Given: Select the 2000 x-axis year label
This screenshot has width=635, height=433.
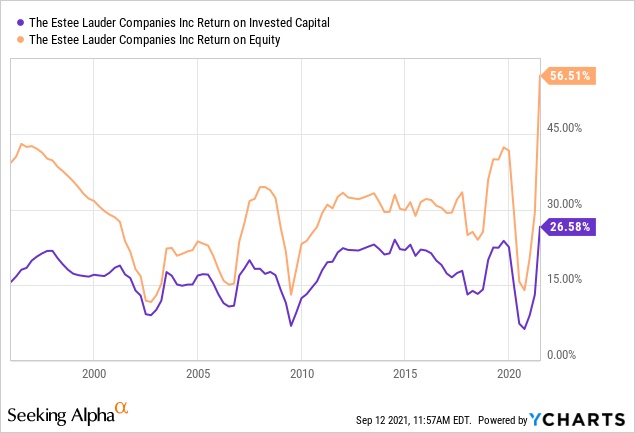Looking at the screenshot, I should pos(94,374).
